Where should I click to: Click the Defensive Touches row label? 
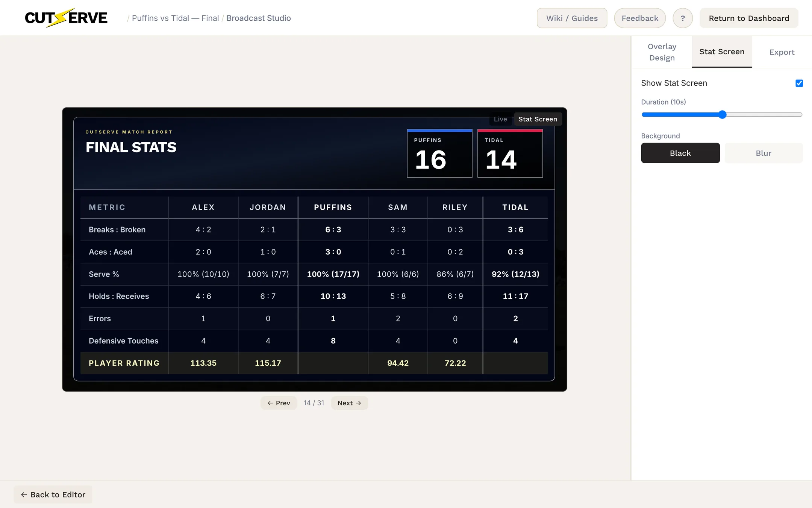pyautogui.click(x=123, y=341)
